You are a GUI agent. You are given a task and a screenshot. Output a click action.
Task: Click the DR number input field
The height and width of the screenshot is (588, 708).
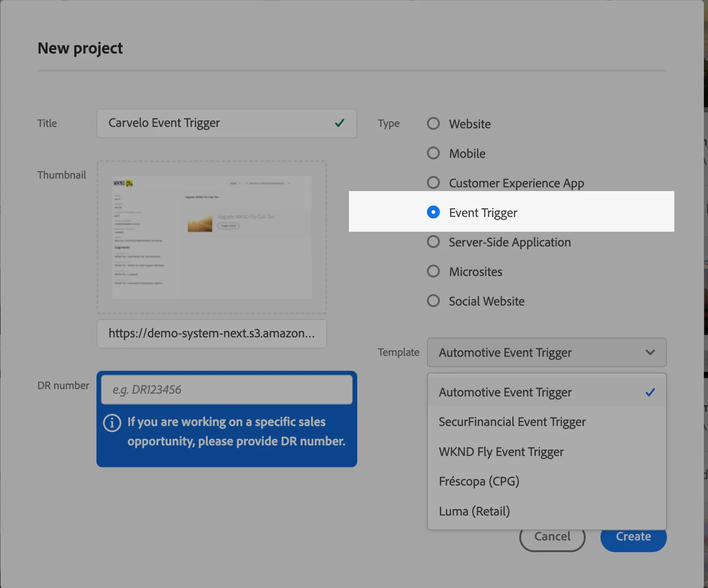coord(227,390)
